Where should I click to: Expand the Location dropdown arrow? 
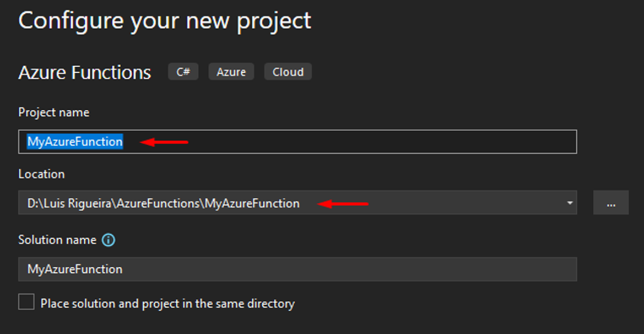click(x=569, y=203)
